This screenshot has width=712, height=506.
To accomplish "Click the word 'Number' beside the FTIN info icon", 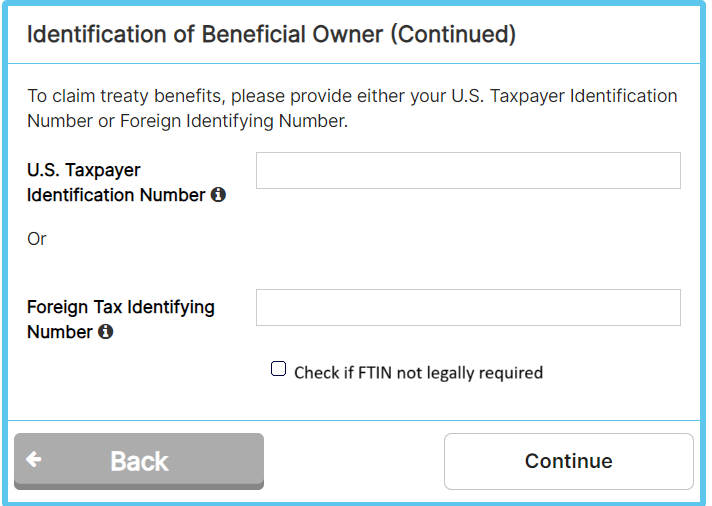I will point(59,332).
